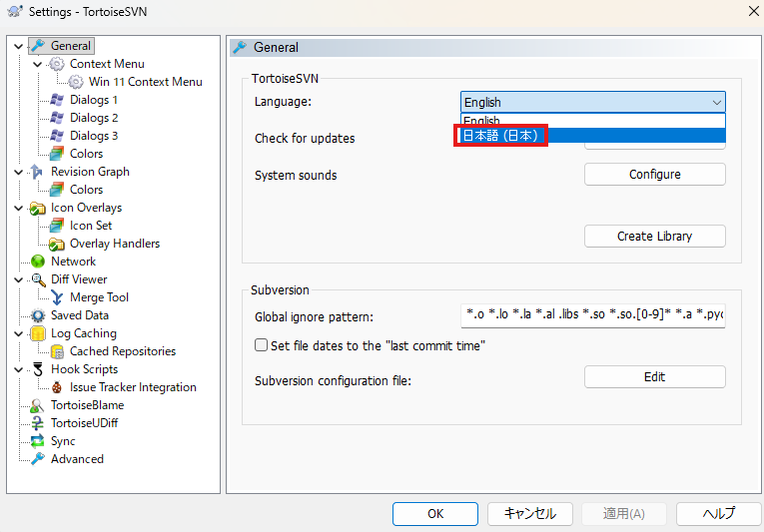This screenshot has width=764, height=532.
Task: Select the Cached Repositories label
Action: pos(123,351)
